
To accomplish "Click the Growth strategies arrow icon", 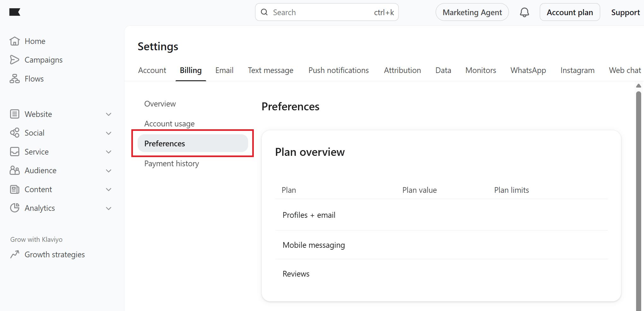I will (x=15, y=254).
